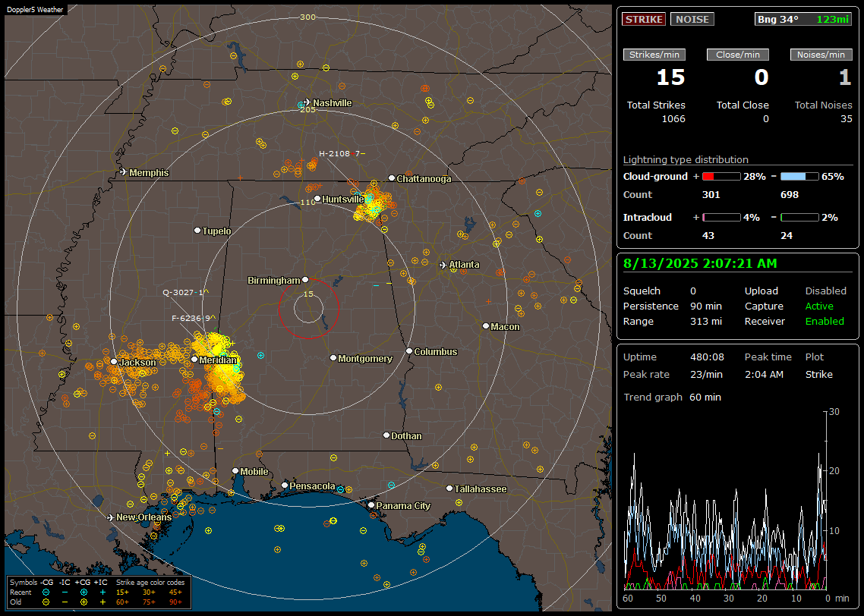Click the Doppler5 Weather title label

coord(35,9)
